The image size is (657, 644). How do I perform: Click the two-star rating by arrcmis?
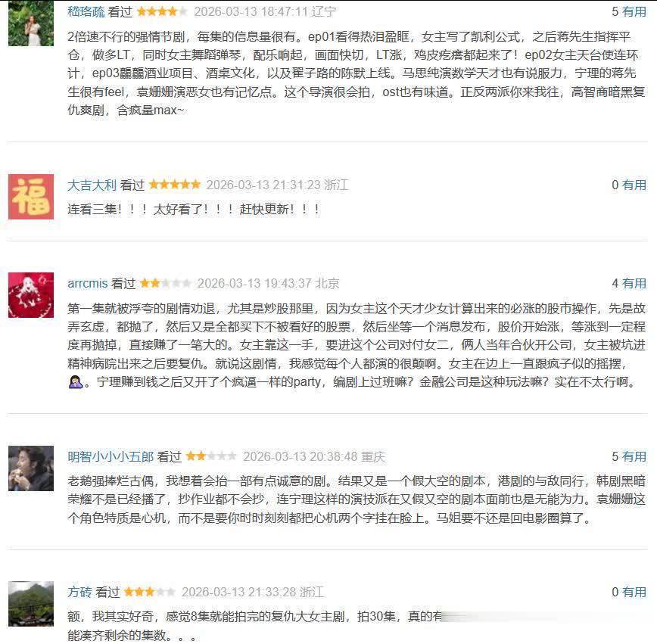166,283
